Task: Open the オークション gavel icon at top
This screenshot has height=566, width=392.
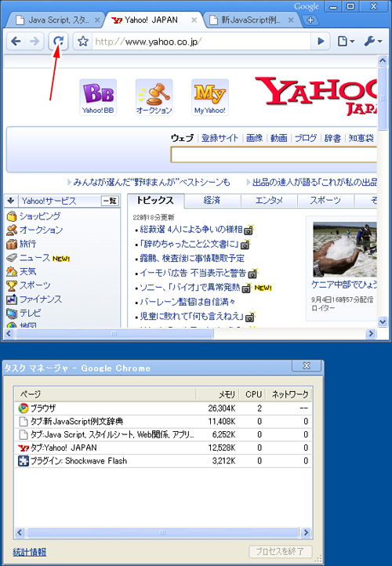Action: tap(154, 97)
